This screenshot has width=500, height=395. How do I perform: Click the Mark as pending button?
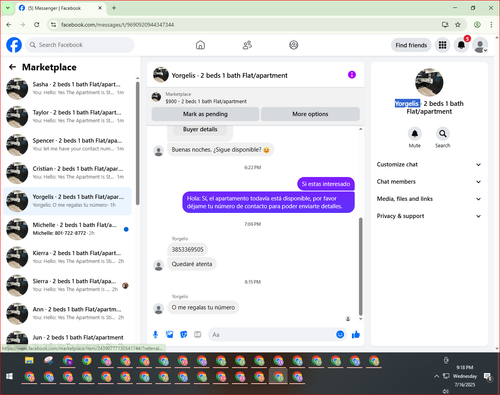coord(205,114)
